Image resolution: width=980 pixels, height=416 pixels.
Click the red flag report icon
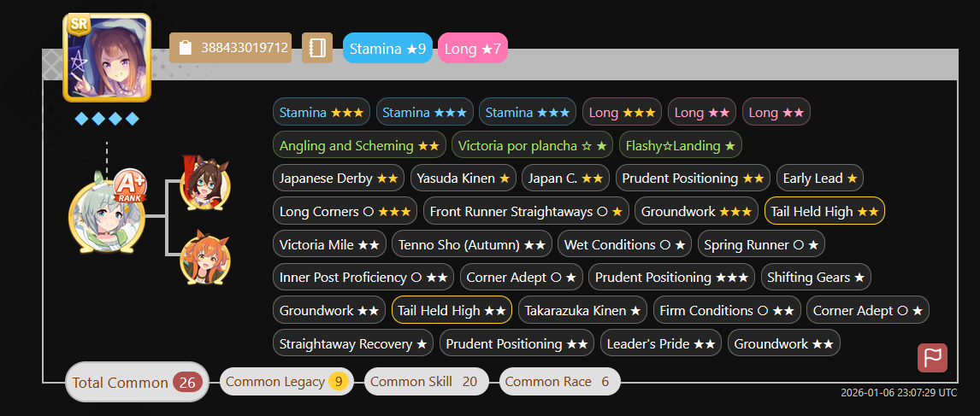(x=932, y=358)
